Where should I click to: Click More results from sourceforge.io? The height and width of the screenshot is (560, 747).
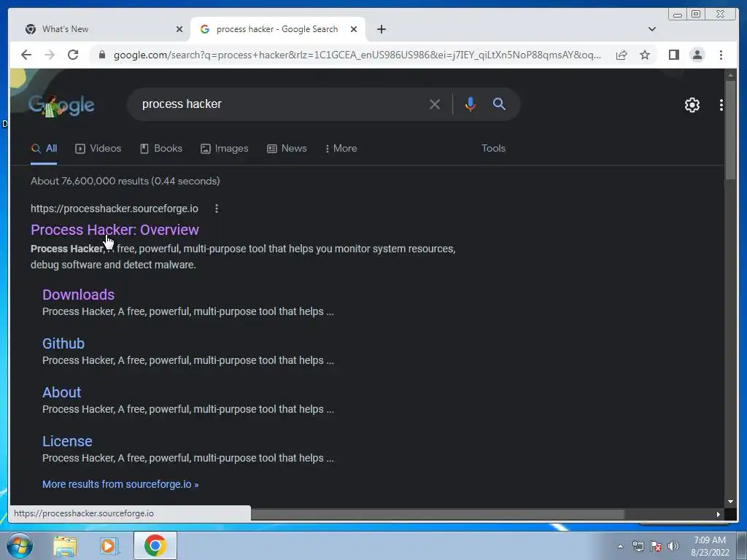click(120, 484)
